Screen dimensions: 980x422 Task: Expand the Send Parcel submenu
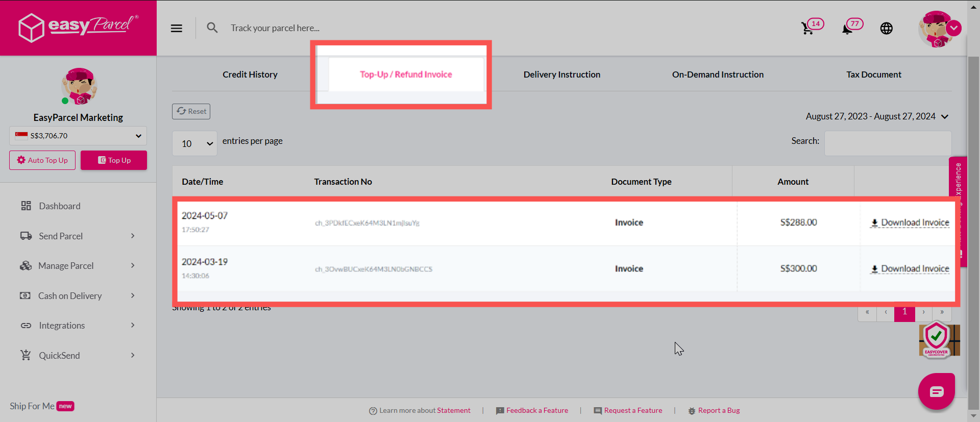tap(133, 236)
